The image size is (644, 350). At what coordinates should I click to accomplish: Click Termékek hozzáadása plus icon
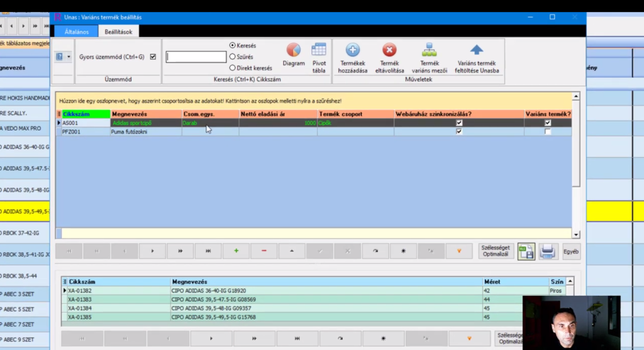353,51
